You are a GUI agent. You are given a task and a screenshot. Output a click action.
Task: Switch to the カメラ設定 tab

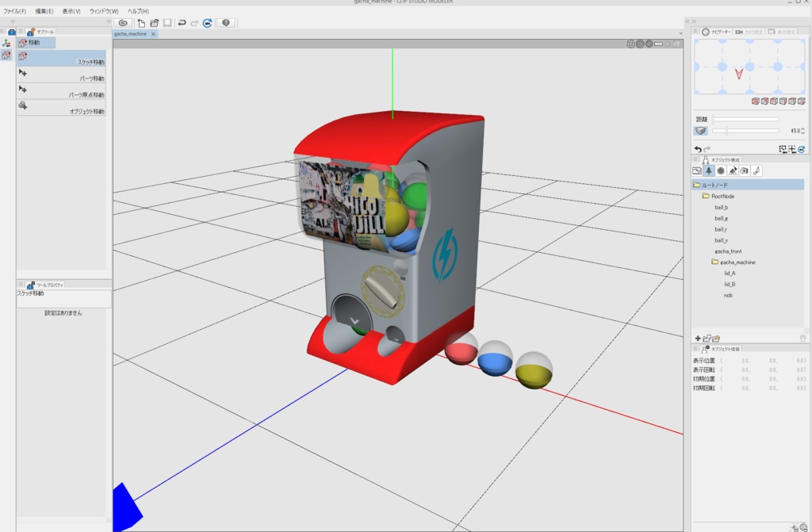(749, 31)
